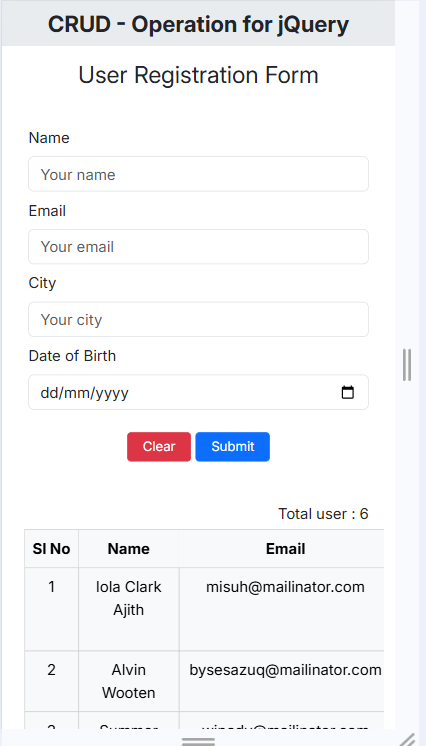The height and width of the screenshot is (746, 426).
Task: Click the Name input field
Action: coord(198,174)
